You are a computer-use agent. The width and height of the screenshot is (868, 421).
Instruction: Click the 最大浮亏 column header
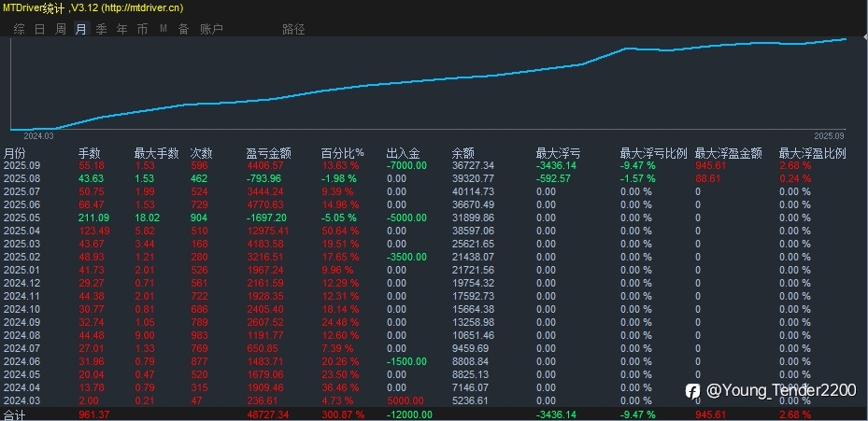point(558,153)
